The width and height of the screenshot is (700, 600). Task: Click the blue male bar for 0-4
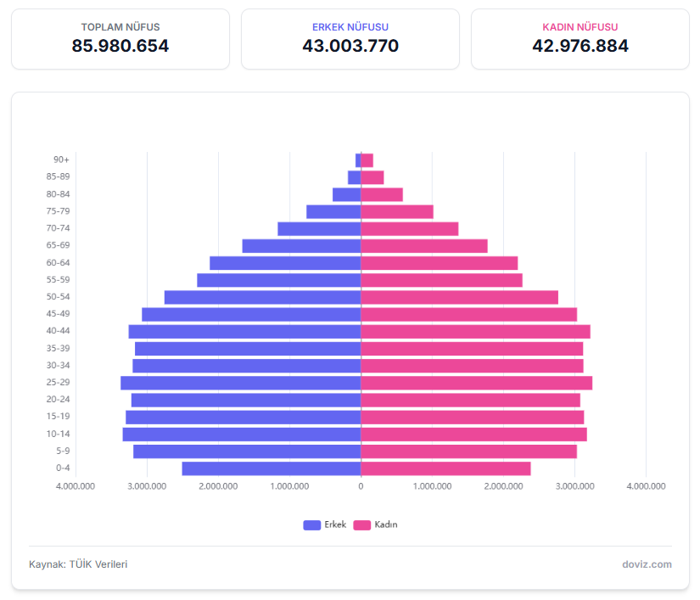pos(272,468)
